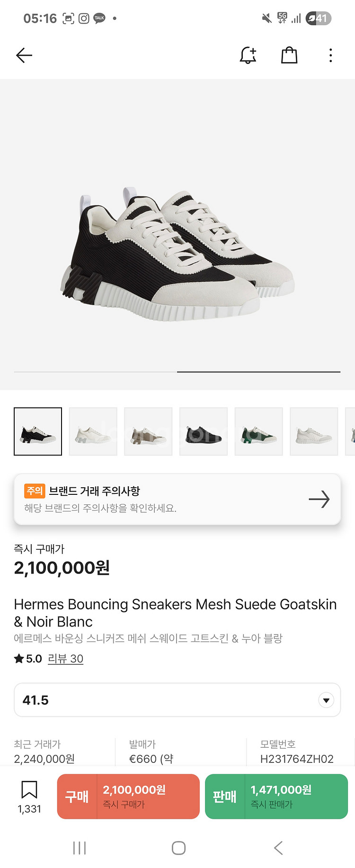Select the beige-brown sneaker thumbnail

point(148,431)
